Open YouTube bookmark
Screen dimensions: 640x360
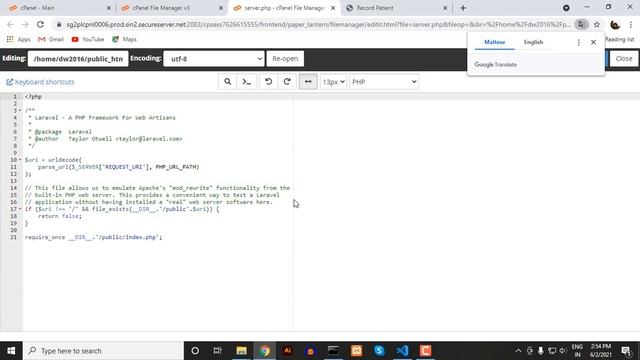click(x=87, y=39)
